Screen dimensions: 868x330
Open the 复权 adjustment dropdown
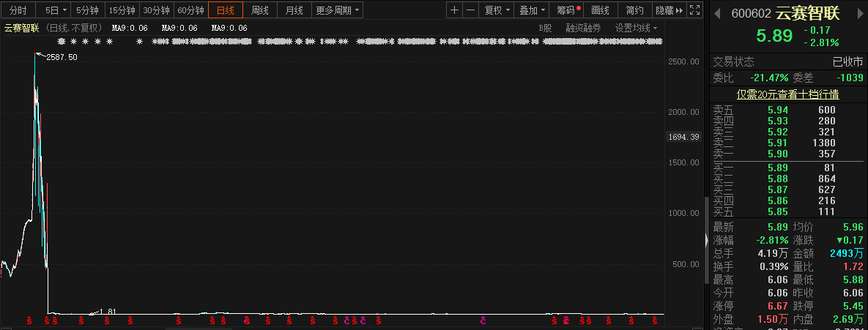click(x=497, y=10)
